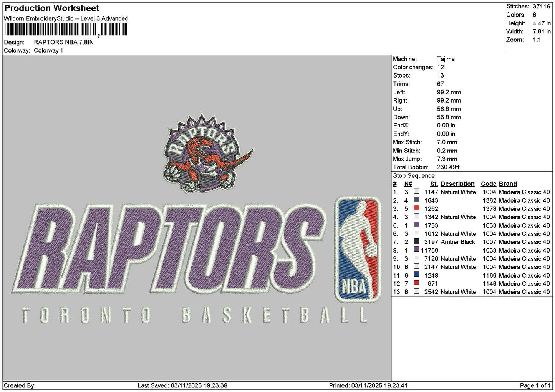The image size is (555, 392).
Task: Select the Height value '4.47 in'
Action: tap(542, 23)
